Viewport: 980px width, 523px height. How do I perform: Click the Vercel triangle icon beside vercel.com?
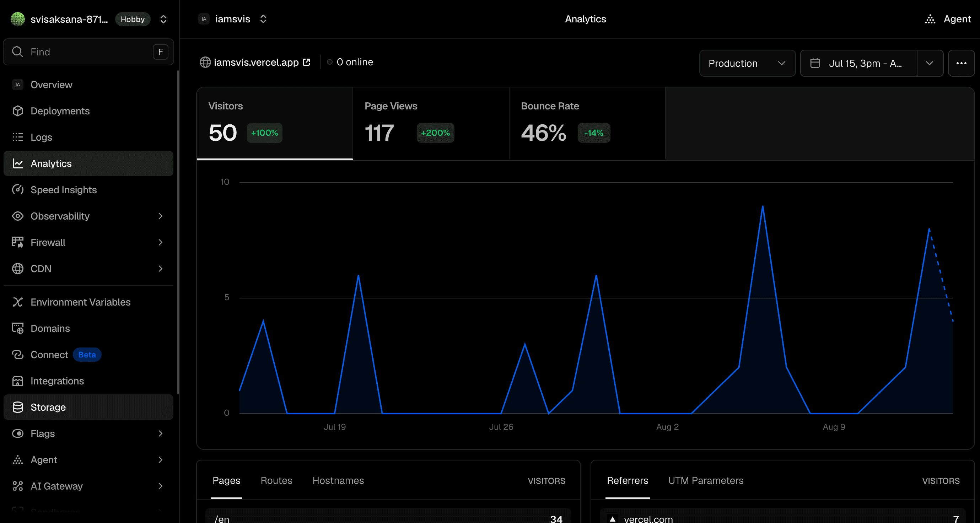pos(612,518)
